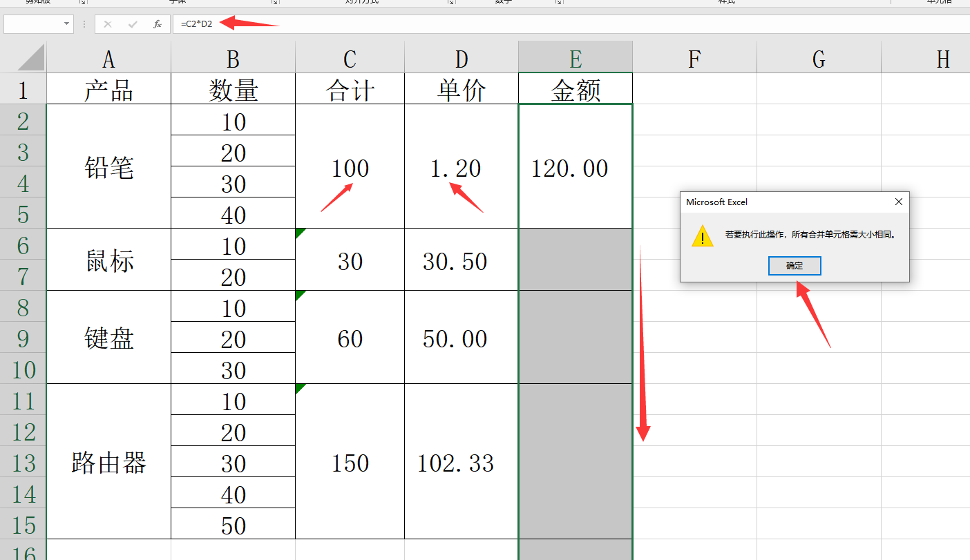
Task: Click the empty 金额 cell beside 鼠标
Action: coord(576,260)
